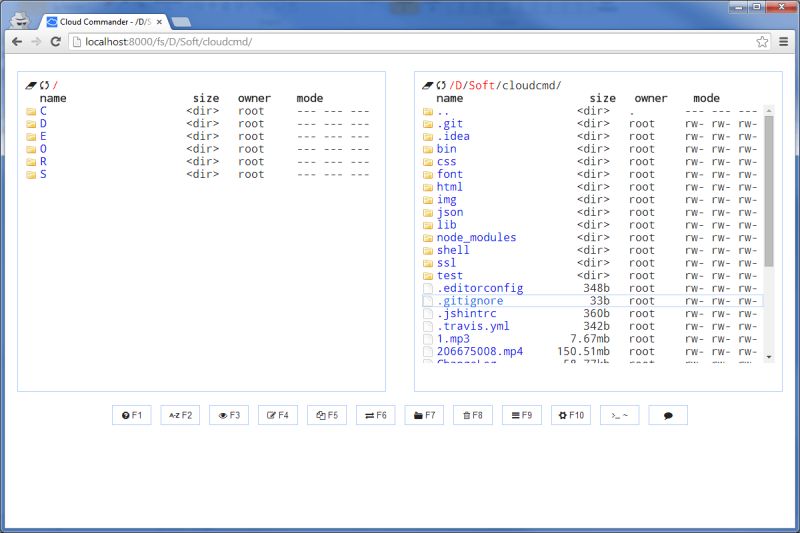This screenshot has height=533, width=800.
Task: Click the 33b size of .gitignore
Action: (599, 301)
